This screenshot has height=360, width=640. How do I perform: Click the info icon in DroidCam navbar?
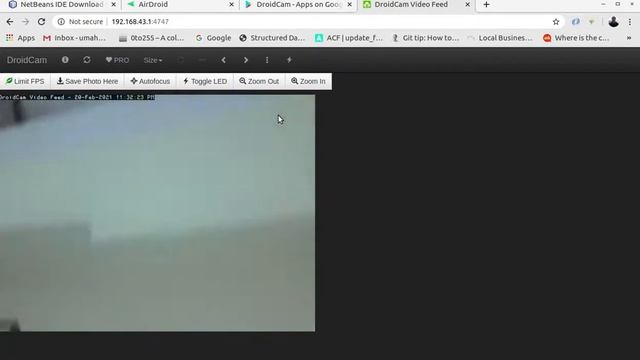[65, 60]
